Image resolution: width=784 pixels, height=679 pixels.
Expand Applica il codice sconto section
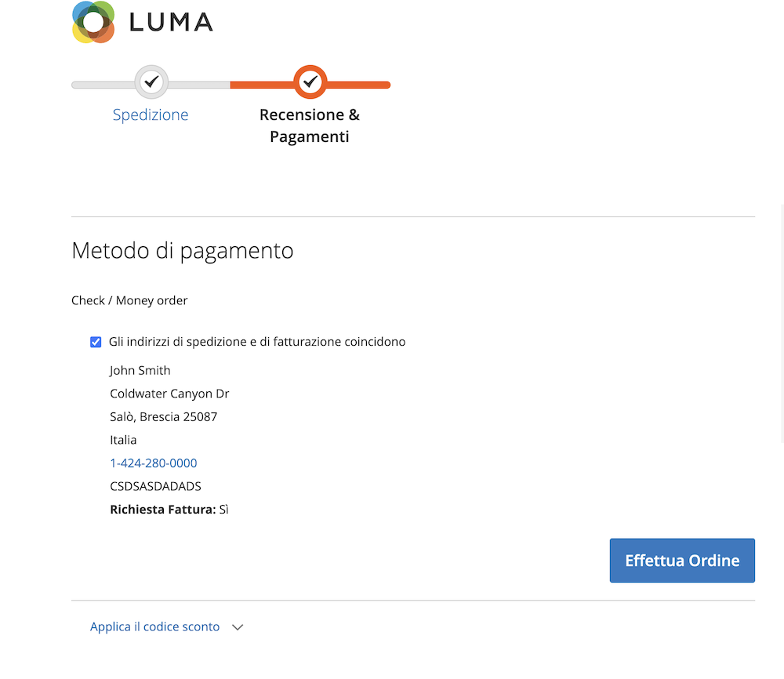pyautogui.click(x=154, y=626)
